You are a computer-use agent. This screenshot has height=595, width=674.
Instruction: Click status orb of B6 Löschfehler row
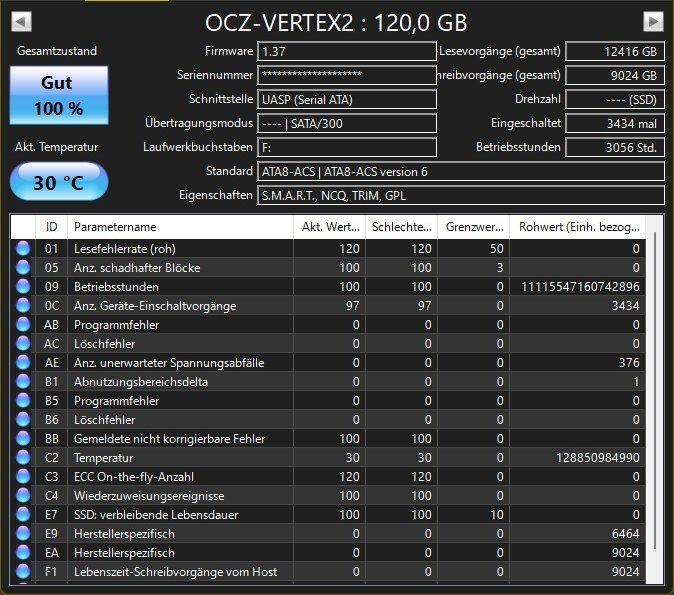coord(23,420)
